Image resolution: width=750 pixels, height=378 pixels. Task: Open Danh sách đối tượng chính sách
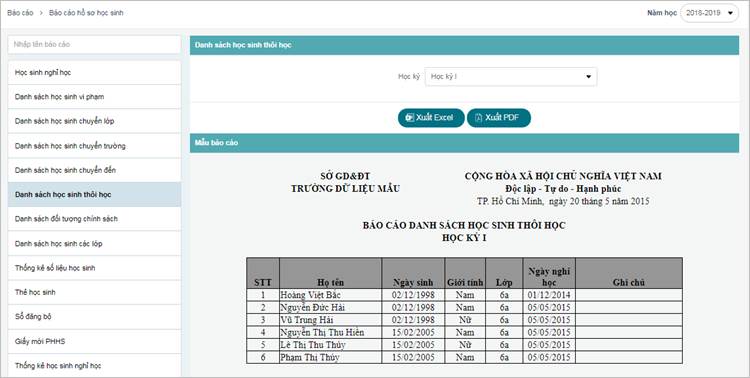(94, 219)
